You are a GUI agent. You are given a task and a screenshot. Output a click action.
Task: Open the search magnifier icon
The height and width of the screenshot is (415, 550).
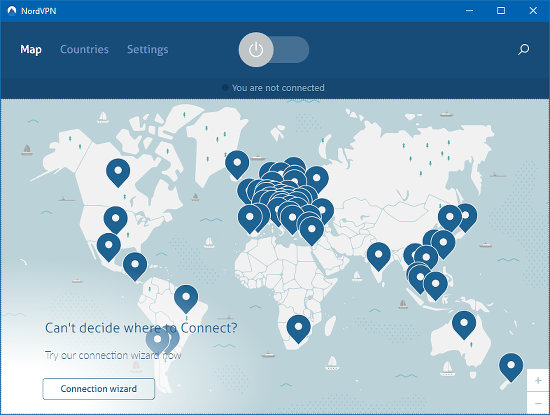click(523, 49)
